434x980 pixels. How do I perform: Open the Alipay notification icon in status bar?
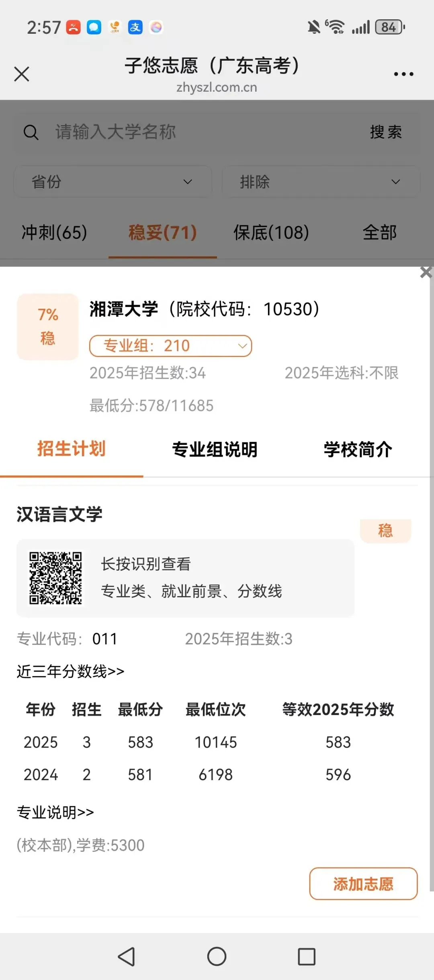pos(135,27)
